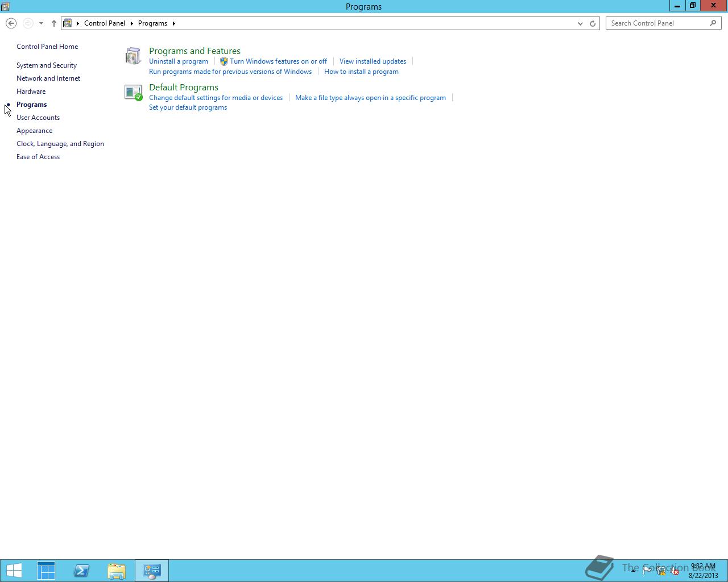This screenshot has height=582, width=728.
Task: Open Network and Internet category
Action: click(48, 78)
